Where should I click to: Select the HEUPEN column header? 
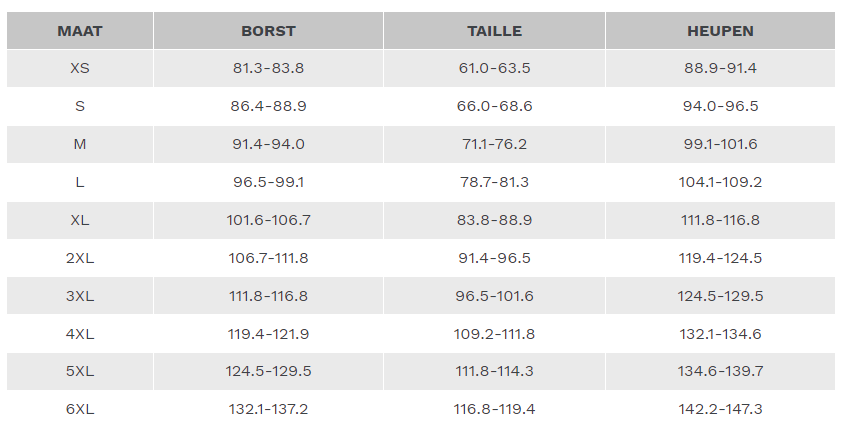tap(720, 31)
